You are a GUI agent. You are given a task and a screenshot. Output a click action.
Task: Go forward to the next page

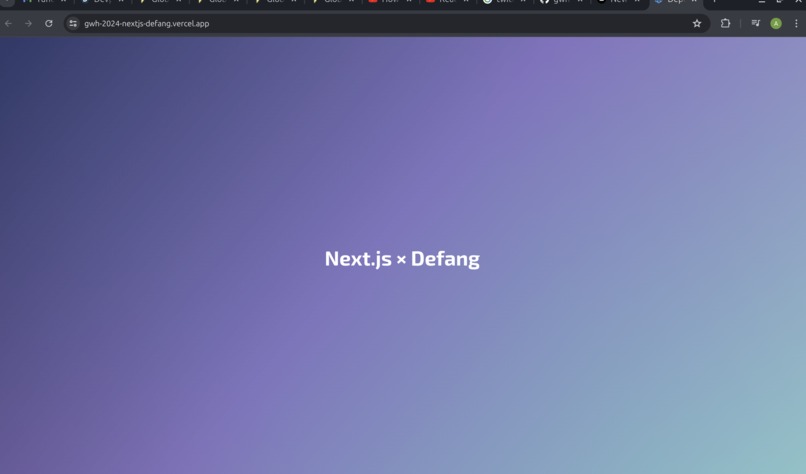click(x=28, y=24)
